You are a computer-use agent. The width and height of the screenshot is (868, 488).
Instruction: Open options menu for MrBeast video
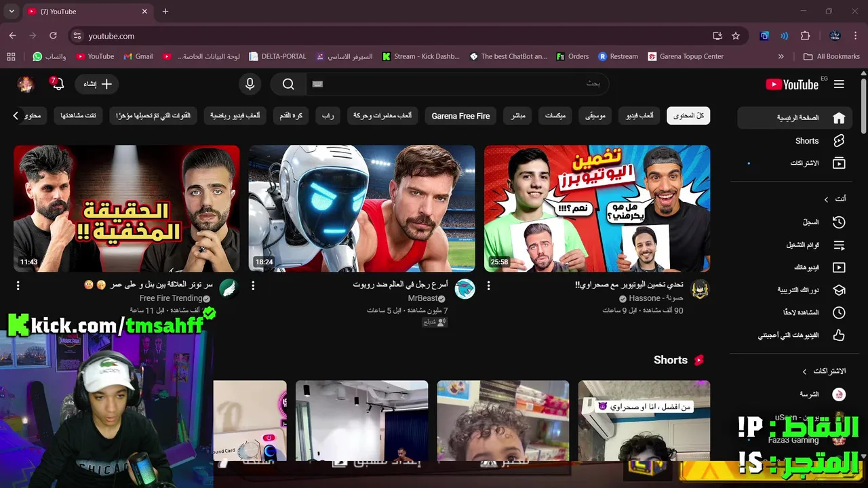tap(253, 286)
